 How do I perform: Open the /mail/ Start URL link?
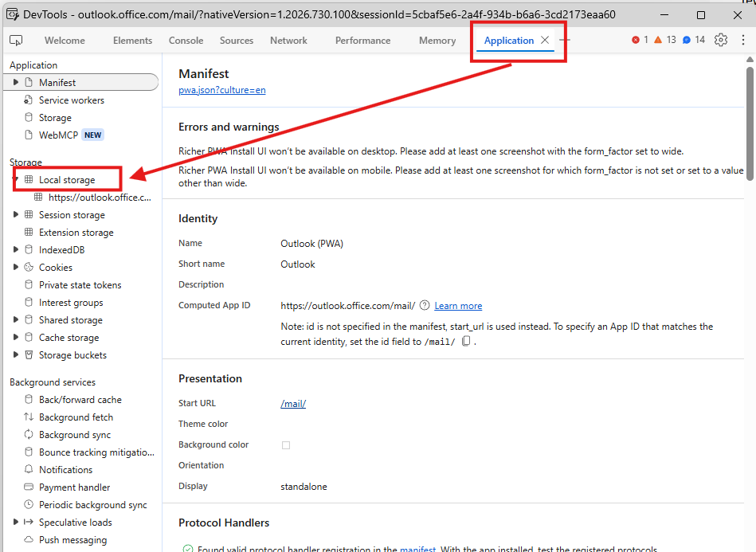tap(293, 404)
